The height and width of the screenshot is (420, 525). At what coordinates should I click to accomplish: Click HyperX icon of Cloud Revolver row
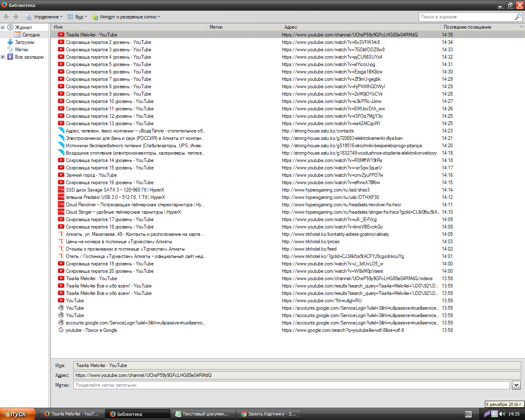point(61,205)
